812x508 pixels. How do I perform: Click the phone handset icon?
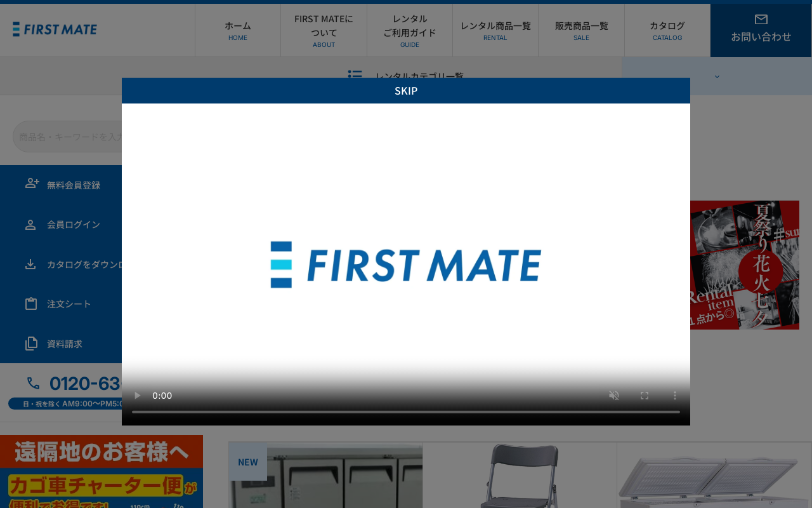tap(34, 384)
